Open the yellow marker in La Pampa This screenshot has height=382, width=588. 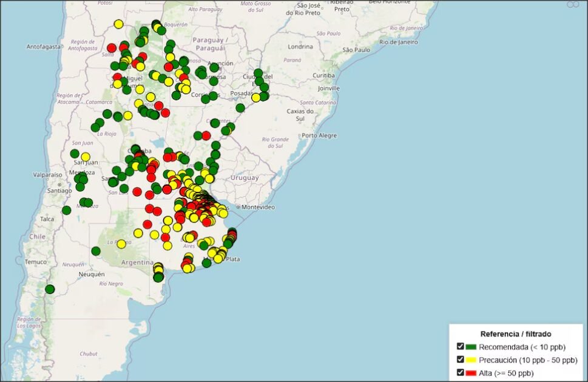coord(121,244)
